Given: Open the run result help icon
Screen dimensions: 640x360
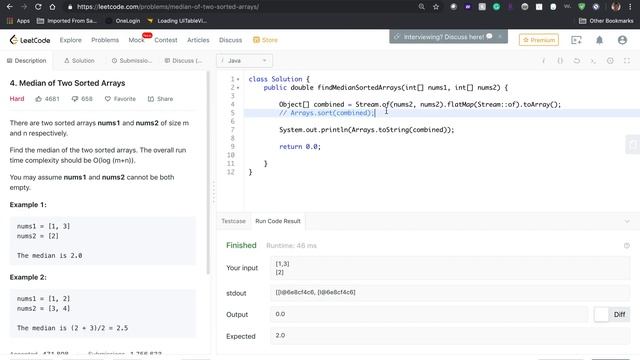Looking at the screenshot, I should [x=627, y=245].
